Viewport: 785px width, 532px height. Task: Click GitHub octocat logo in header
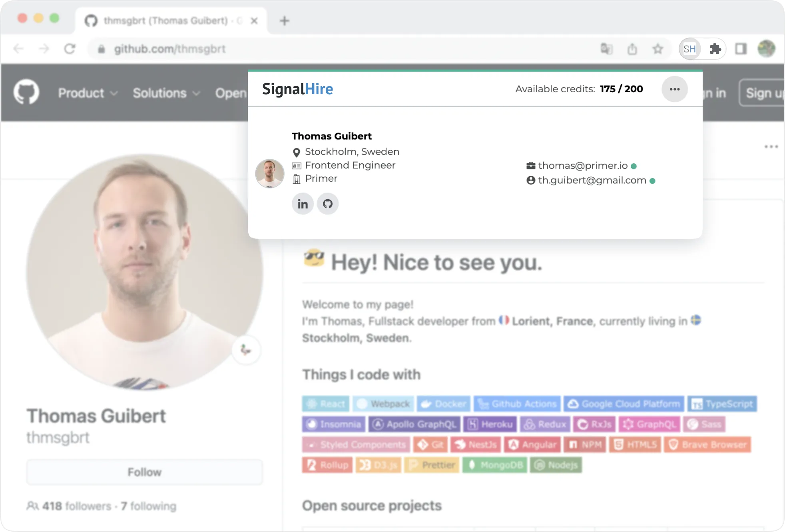click(26, 92)
